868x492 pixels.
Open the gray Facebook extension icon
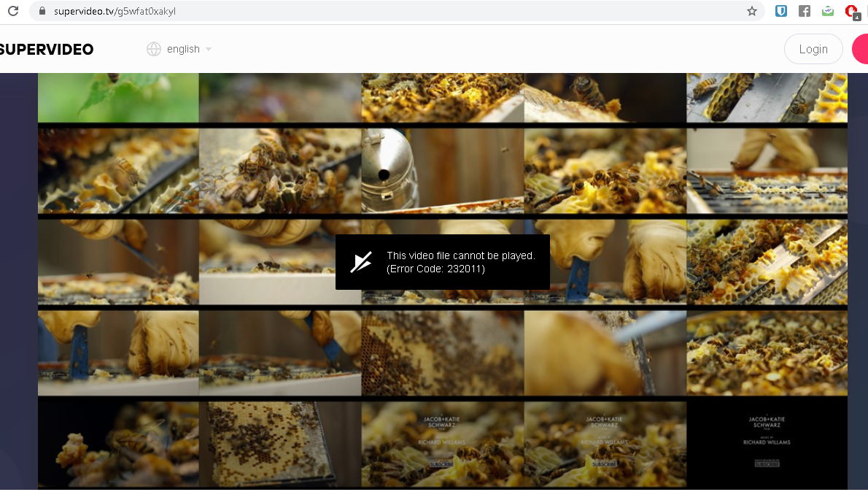point(805,11)
